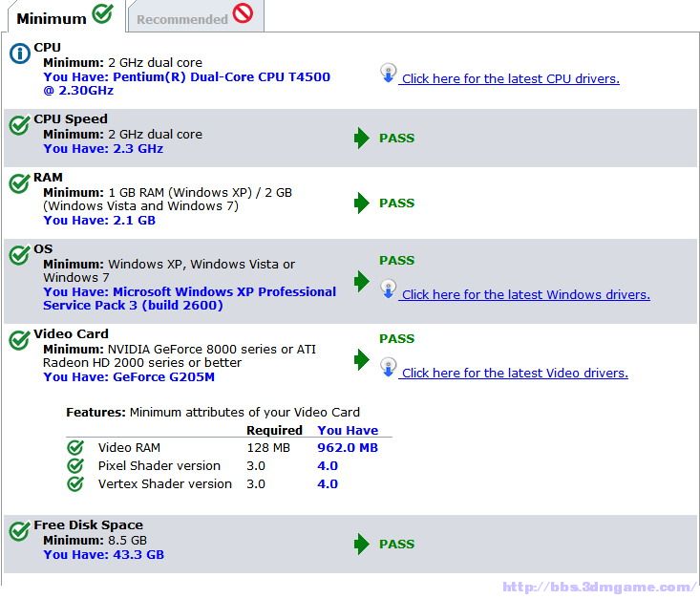700x599 pixels.
Task: Click the checkmark next to Vertex Shader version
Action: coord(75,483)
